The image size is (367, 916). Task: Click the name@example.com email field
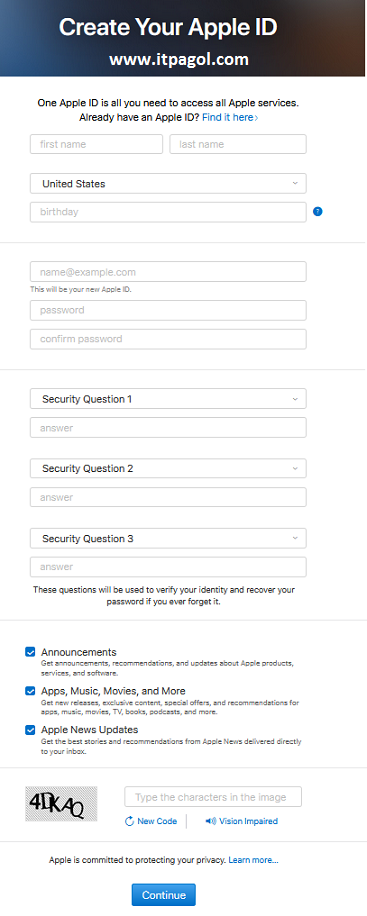[168, 272]
